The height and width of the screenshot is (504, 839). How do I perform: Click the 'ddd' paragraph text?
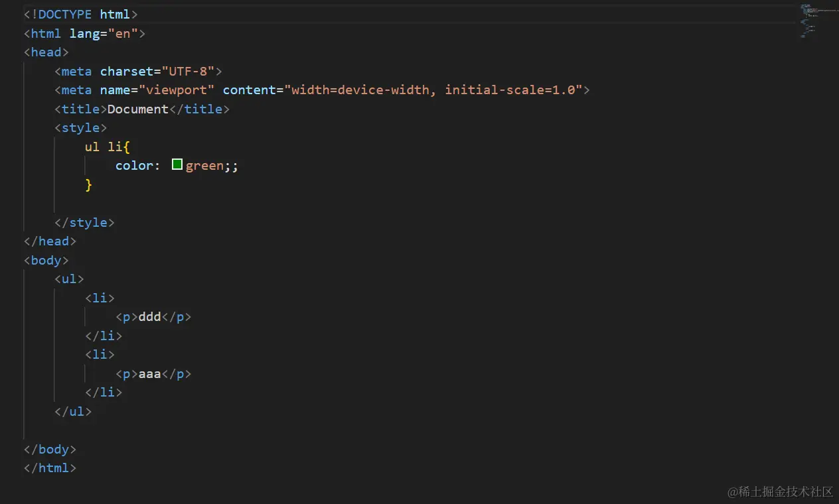click(150, 316)
